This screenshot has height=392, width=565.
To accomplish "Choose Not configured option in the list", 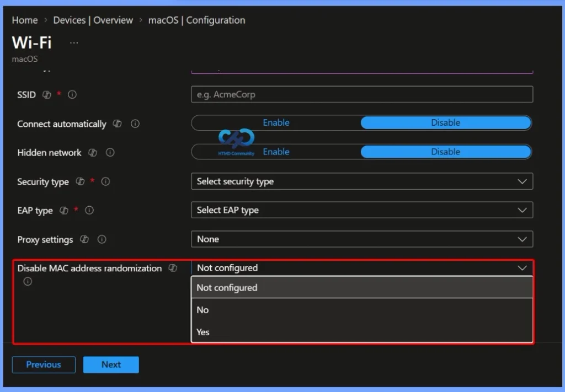I will tap(362, 288).
